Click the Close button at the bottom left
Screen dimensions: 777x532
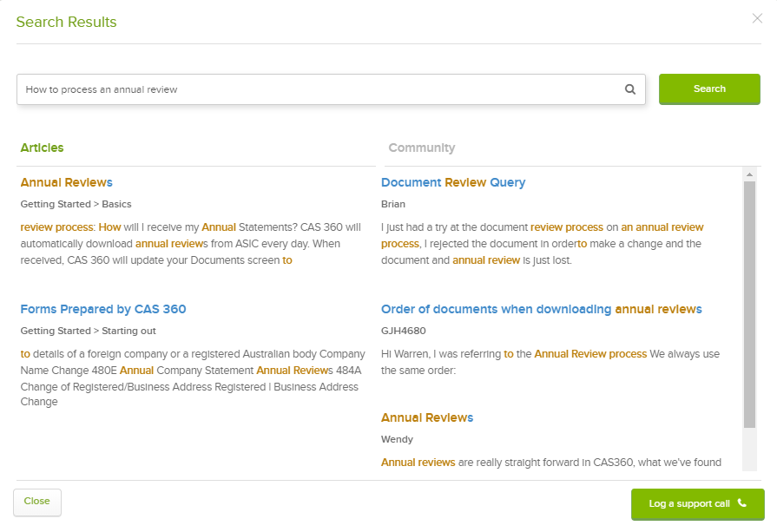(x=37, y=502)
